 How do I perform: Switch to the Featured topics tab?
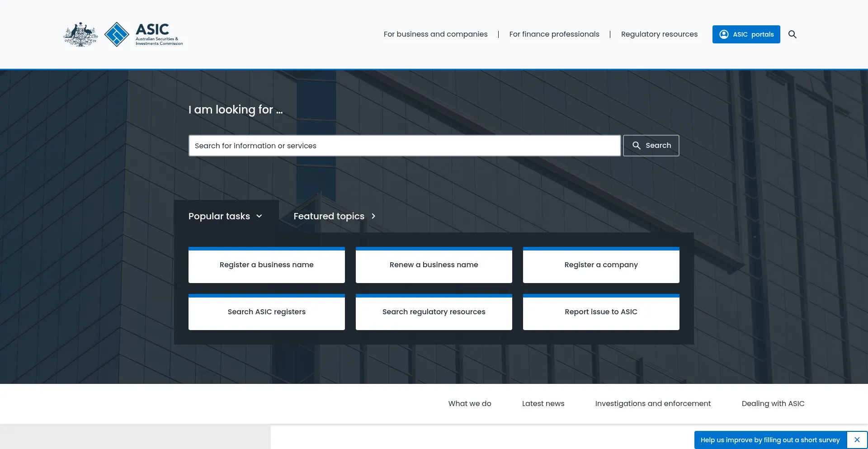[x=335, y=216]
